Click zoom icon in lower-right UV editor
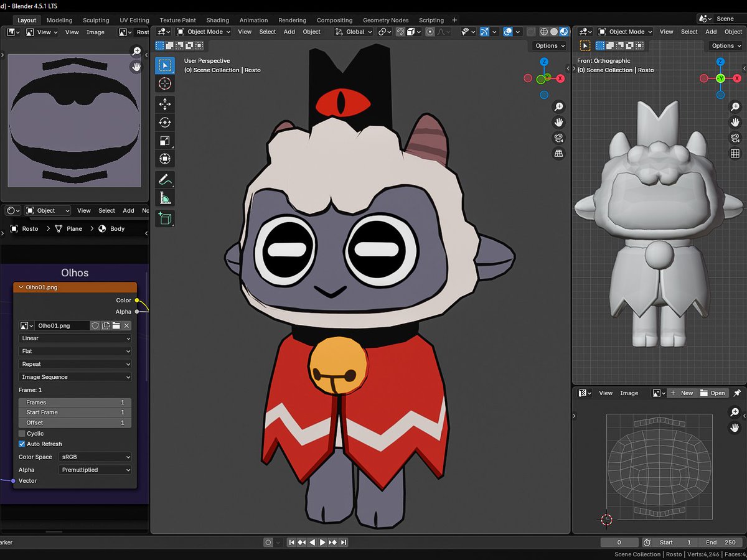Viewport: 747px width, 560px height. (735, 413)
